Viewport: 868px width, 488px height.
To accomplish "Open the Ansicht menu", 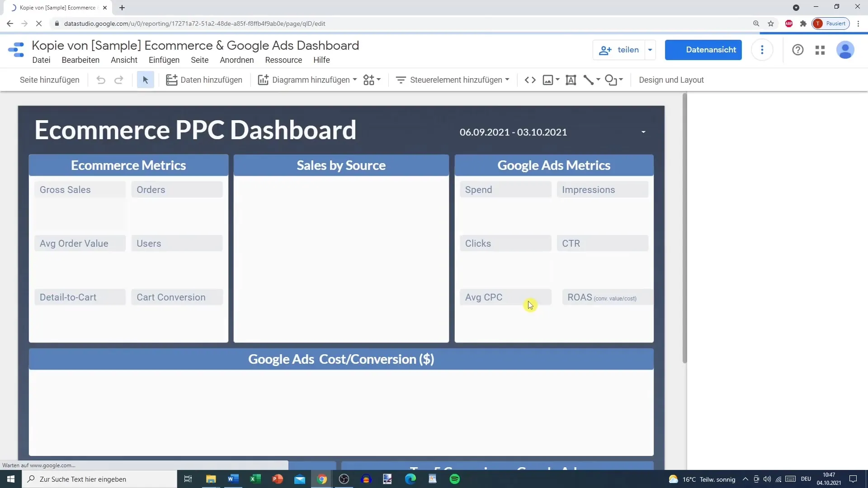I will [x=124, y=60].
